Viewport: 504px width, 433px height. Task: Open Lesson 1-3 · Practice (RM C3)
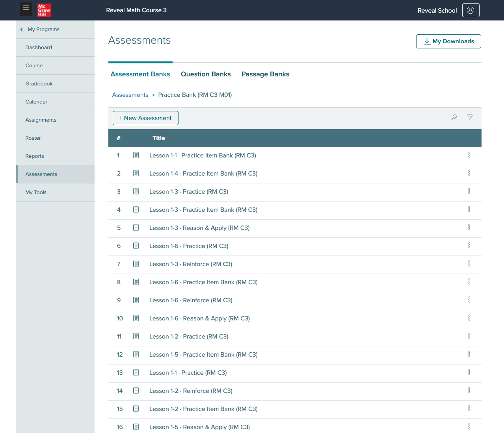tap(189, 192)
